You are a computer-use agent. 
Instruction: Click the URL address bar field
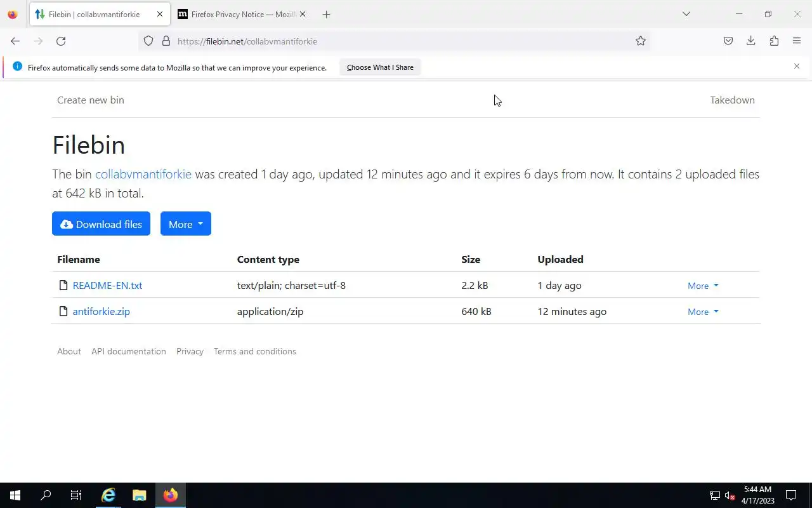click(x=393, y=41)
